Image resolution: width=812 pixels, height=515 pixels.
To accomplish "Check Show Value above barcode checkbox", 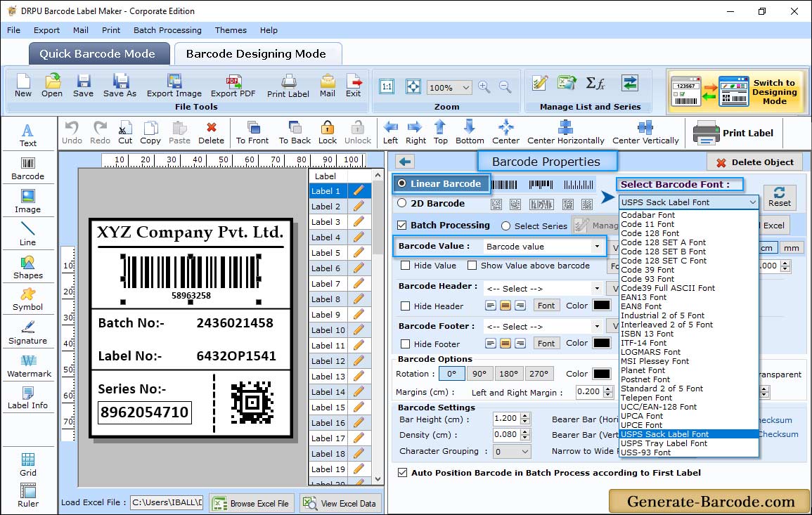I will tap(472, 265).
